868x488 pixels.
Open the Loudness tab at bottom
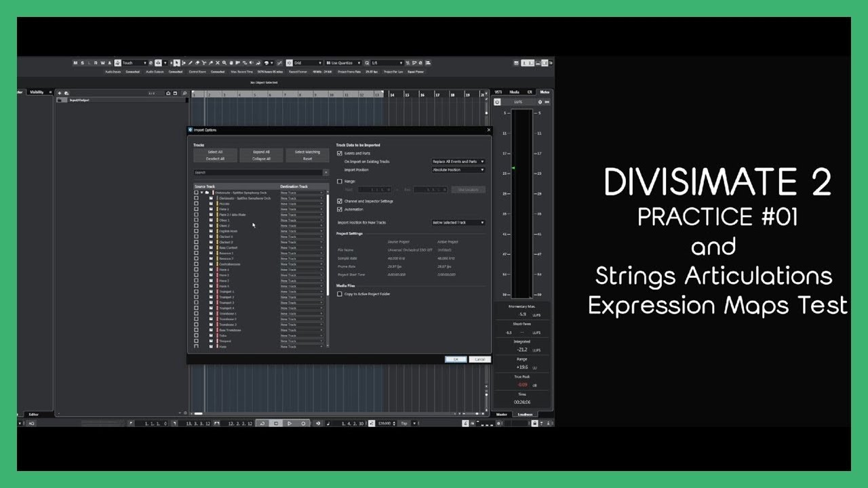pyautogui.click(x=525, y=414)
